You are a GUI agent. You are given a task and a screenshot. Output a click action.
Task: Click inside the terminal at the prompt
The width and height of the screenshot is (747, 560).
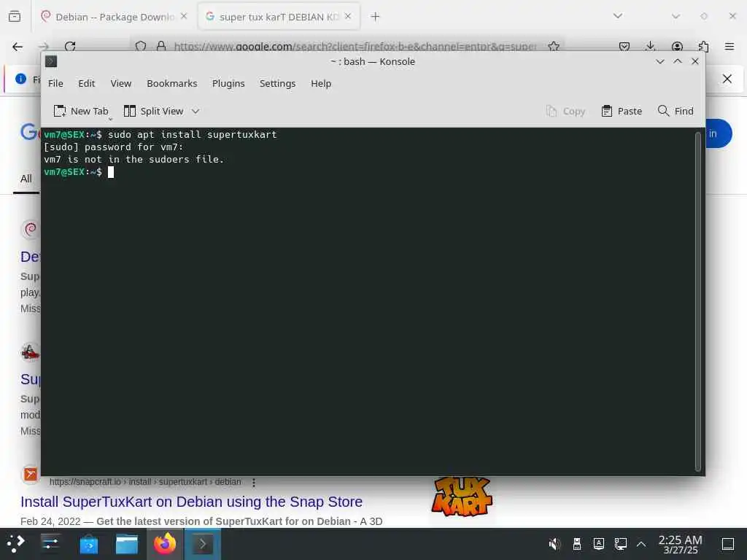pos(111,172)
